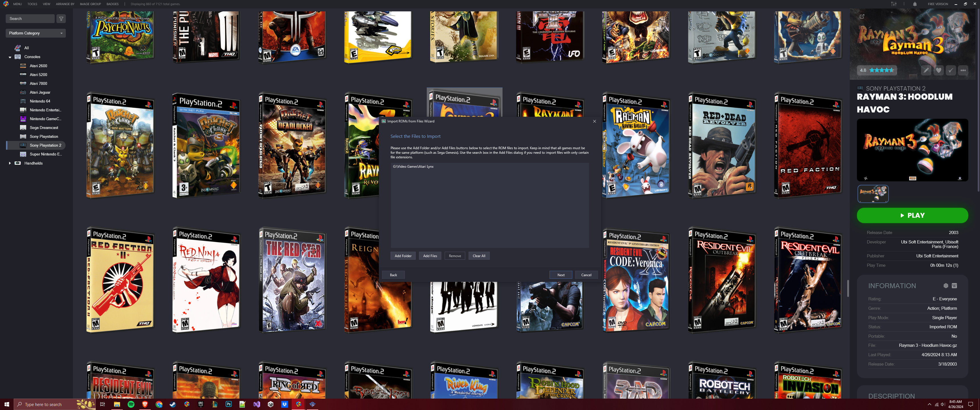Collapse the Consoles tree node

[10, 57]
